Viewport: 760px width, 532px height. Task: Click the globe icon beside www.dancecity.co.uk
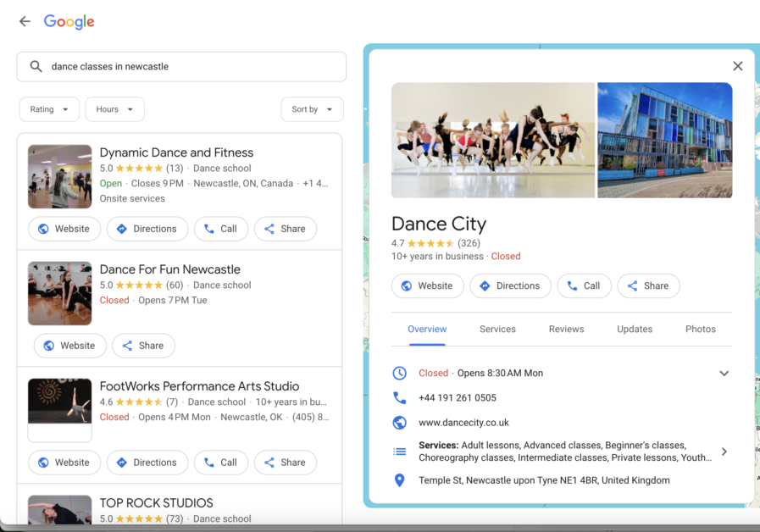399,423
